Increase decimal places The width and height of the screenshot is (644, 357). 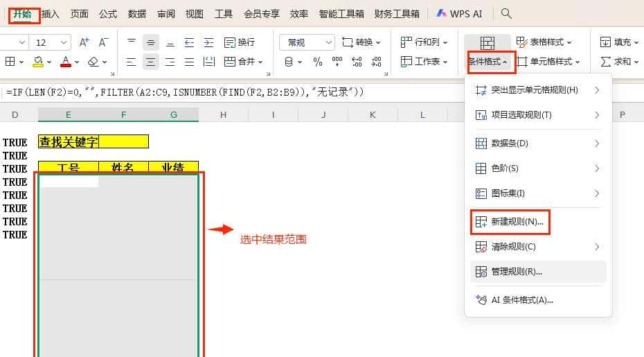click(357, 62)
